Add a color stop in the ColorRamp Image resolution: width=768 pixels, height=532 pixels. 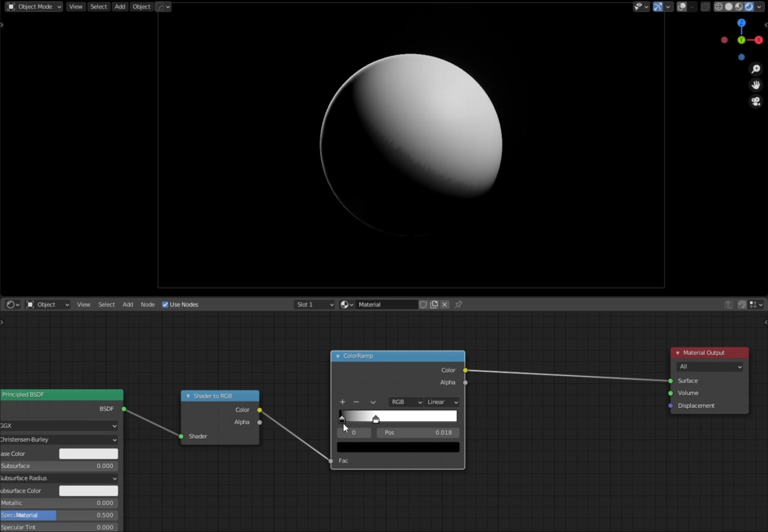point(342,402)
